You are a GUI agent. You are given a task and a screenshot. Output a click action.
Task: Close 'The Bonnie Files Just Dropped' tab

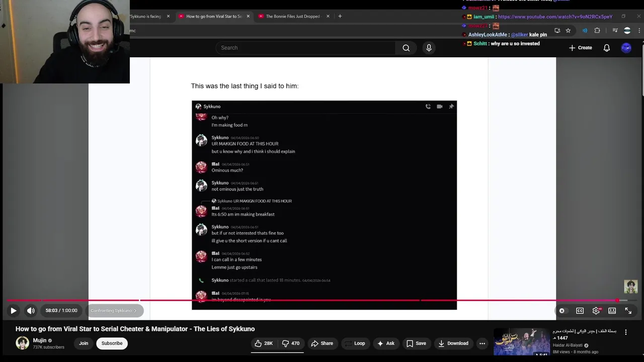pos(328,16)
